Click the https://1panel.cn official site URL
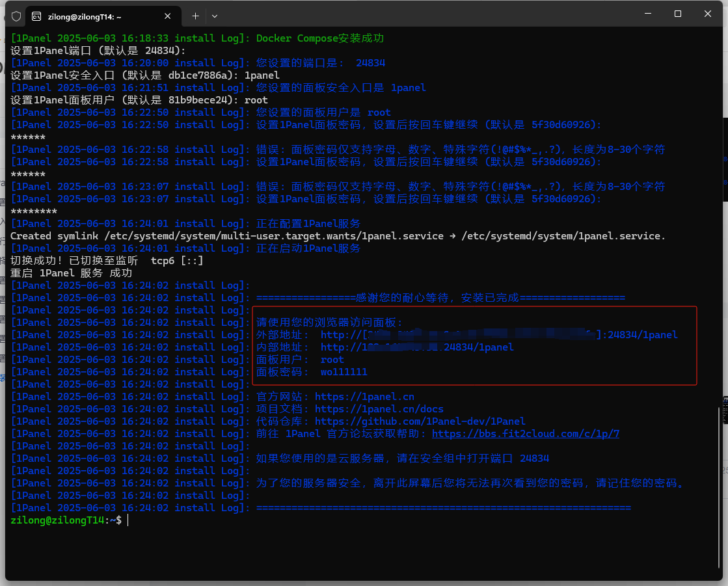 pos(364,397)
